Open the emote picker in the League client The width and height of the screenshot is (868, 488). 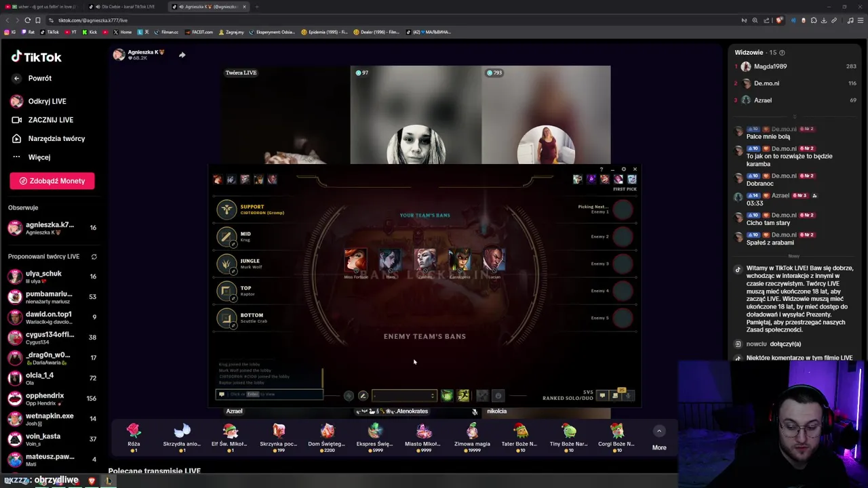pos(498,396)
